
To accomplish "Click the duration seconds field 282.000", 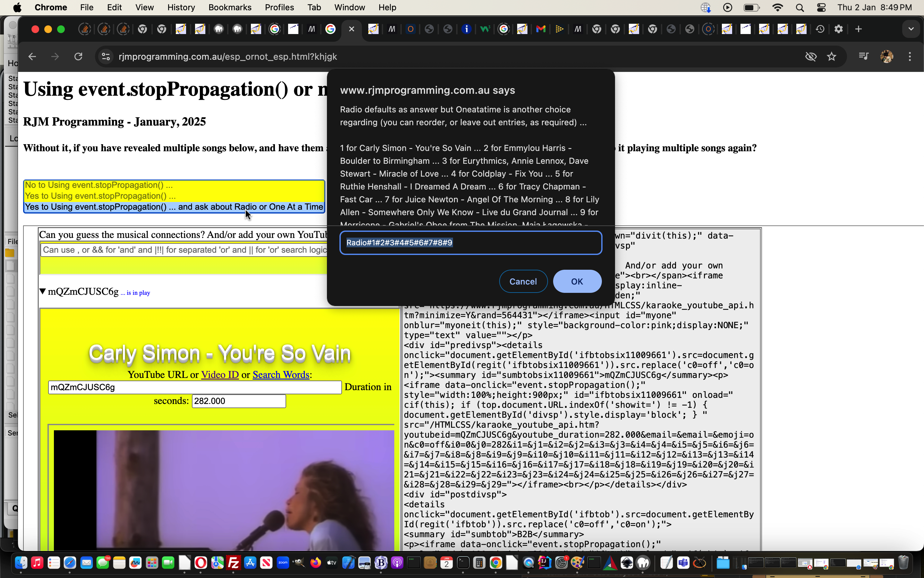I will click(x=239, y=401).
